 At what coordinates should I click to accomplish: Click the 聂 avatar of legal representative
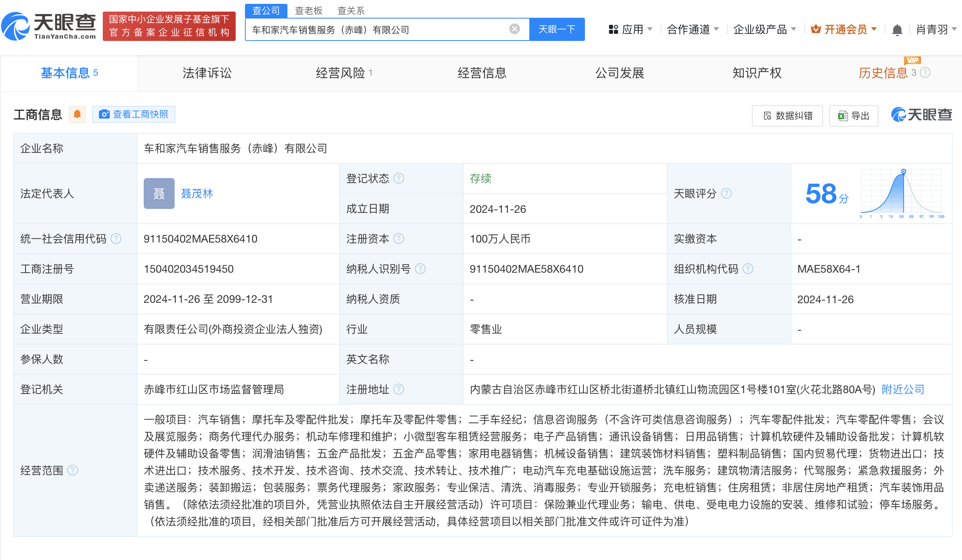tap(159, 193)
